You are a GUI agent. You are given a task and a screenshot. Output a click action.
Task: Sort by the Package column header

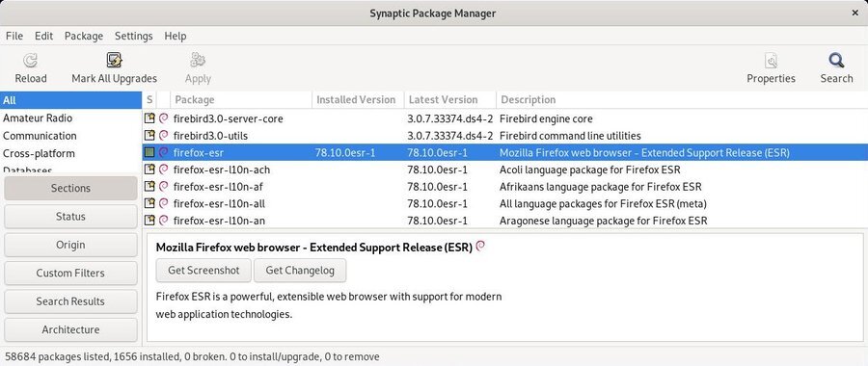pyautogui.click(x=241, y=100)
